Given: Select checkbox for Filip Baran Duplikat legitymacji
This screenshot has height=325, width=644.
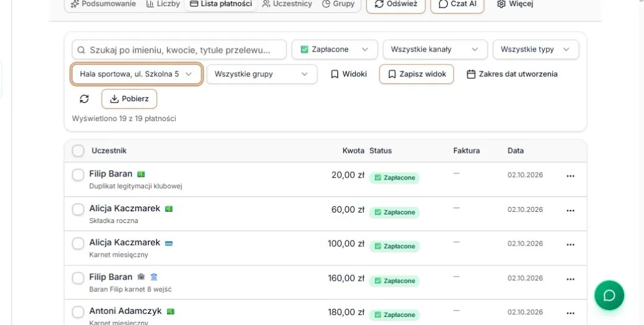Looking at the screenshot, I should tap(78, 175).
